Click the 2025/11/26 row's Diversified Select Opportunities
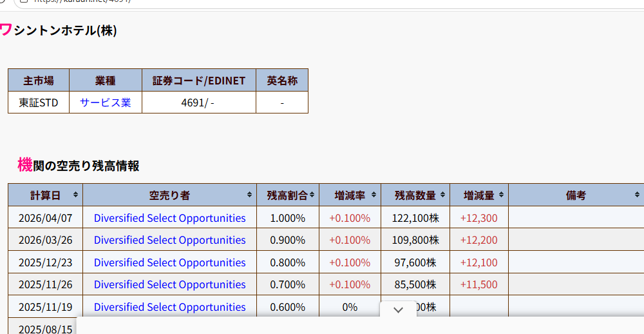The image size is (644, 334). point(169,284)
